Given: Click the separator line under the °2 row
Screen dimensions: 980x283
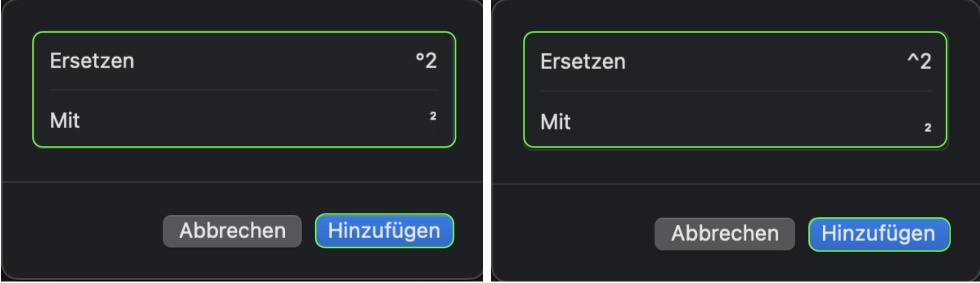Looking at the screenshot, I should (244, 90).
